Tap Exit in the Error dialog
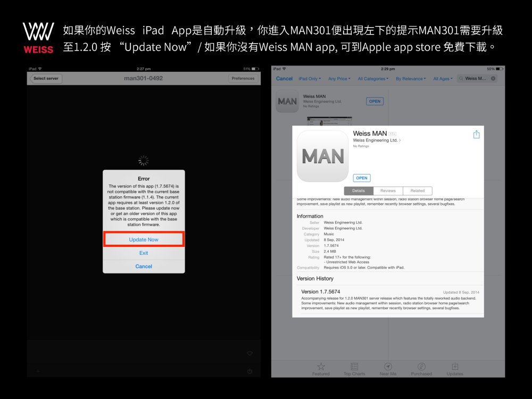 [x=144, y=253]
